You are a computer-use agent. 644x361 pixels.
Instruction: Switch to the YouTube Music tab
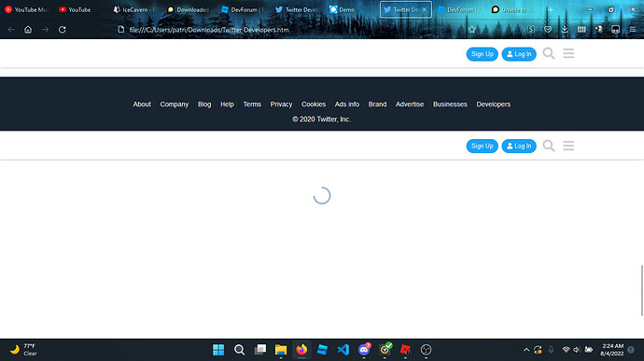(26, 9)
